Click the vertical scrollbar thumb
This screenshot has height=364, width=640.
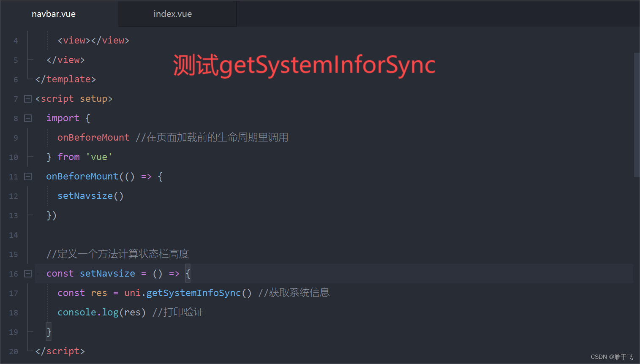pyautogui.click(x=637, y=115)
